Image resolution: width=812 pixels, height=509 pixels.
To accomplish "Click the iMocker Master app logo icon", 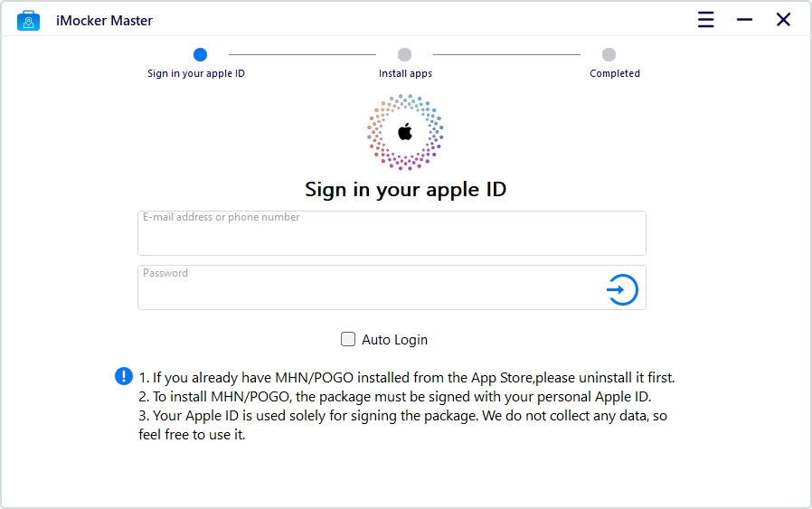I will click(x=28, y=21).
